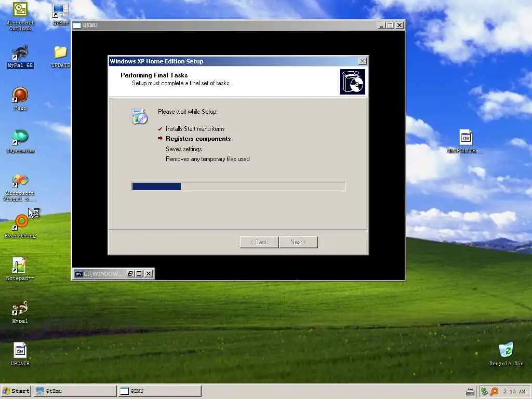Switch to QtEmu taskbar button
This screenshot has width=532, height=399.
75,391
